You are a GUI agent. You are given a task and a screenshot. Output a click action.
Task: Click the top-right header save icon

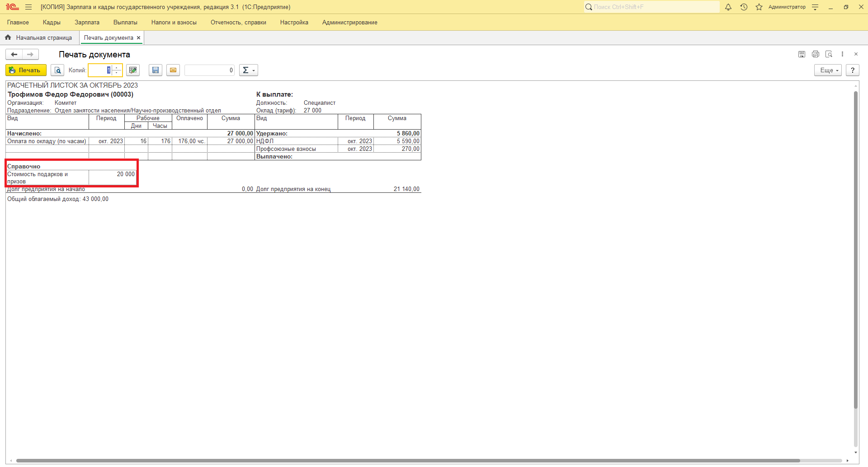[802, 54]
